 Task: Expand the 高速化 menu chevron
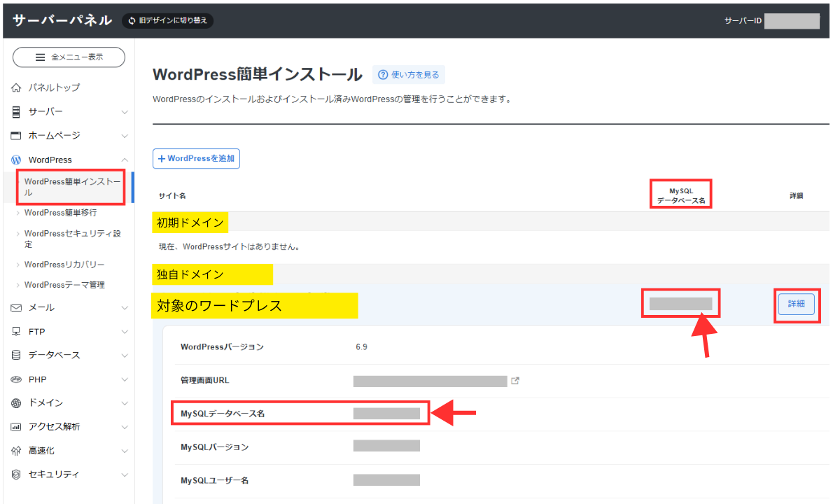125,450
